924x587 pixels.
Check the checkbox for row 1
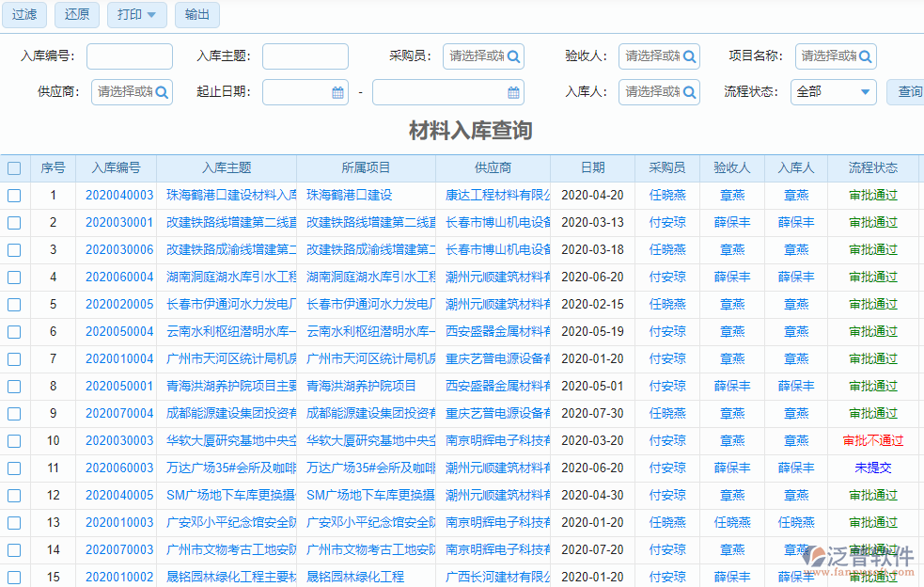pos(14,195)
